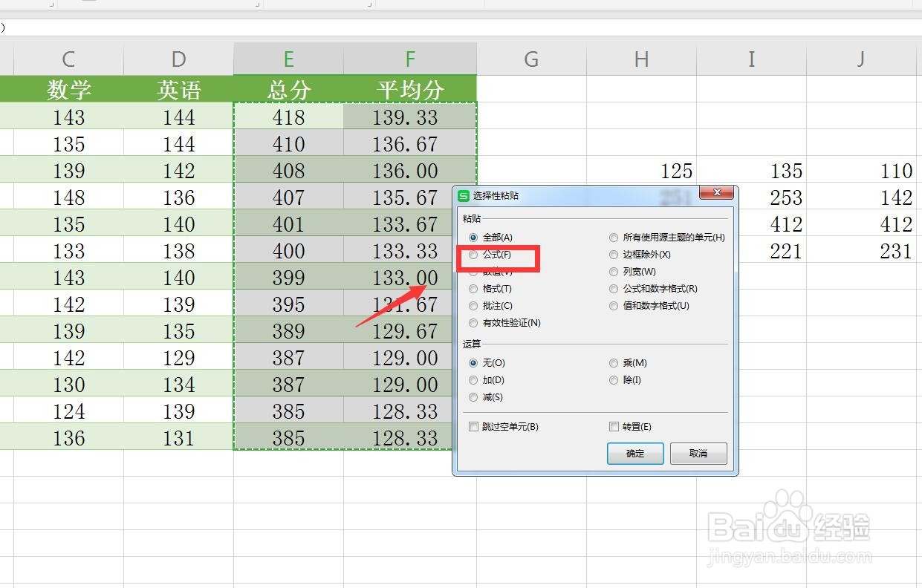
Task: Click the 平均分 header cell
Action: 410,90
